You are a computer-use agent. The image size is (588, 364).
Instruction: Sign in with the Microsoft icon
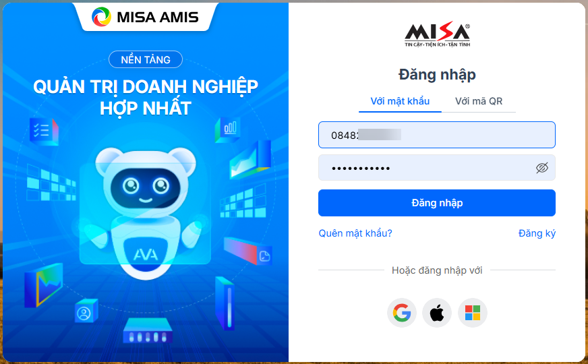coord(473,313)
